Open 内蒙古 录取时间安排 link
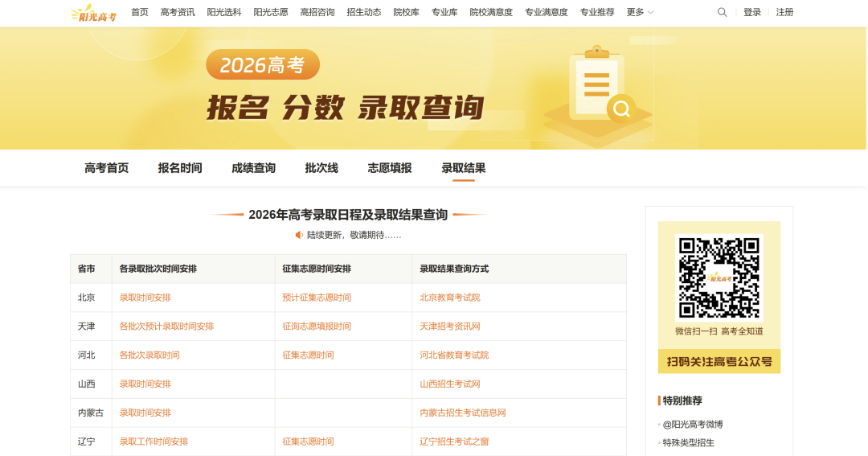Image resolution: width=868 pixels, height=456 pixels. (145, 413)
